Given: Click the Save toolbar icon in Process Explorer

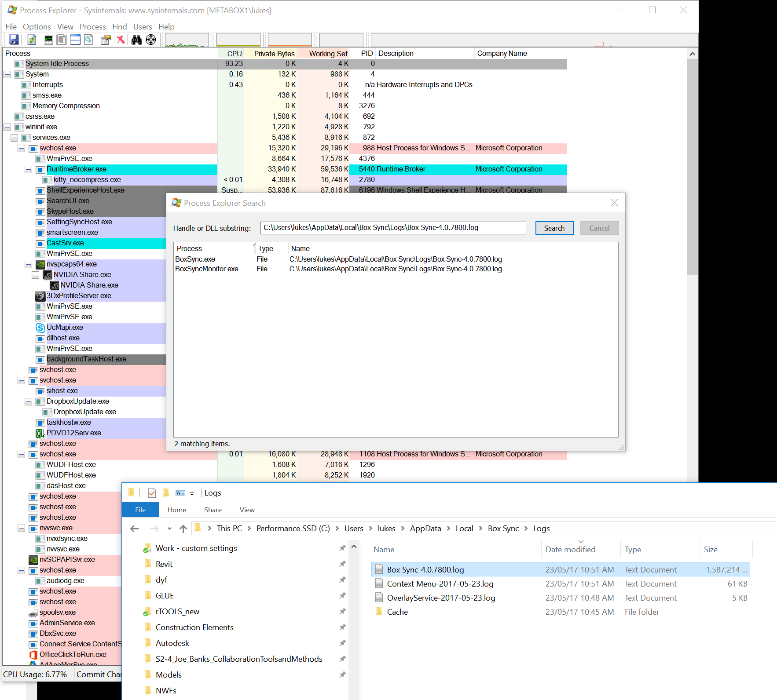Looking at the screenshot, I should coord(14,40).
